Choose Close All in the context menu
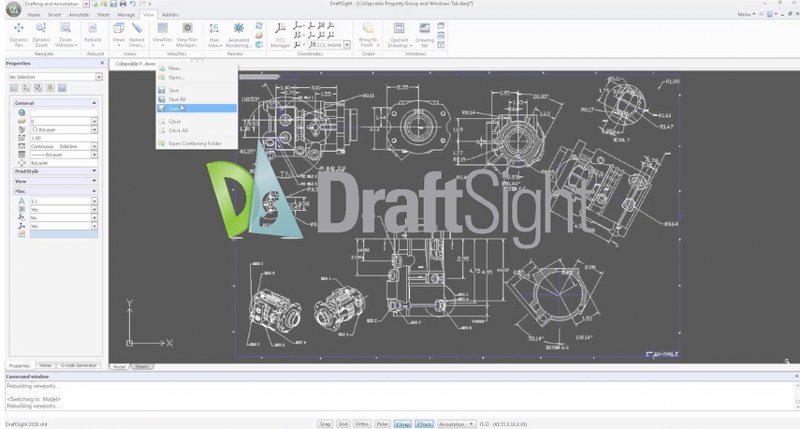800x429 pixels. coord(196,131)
